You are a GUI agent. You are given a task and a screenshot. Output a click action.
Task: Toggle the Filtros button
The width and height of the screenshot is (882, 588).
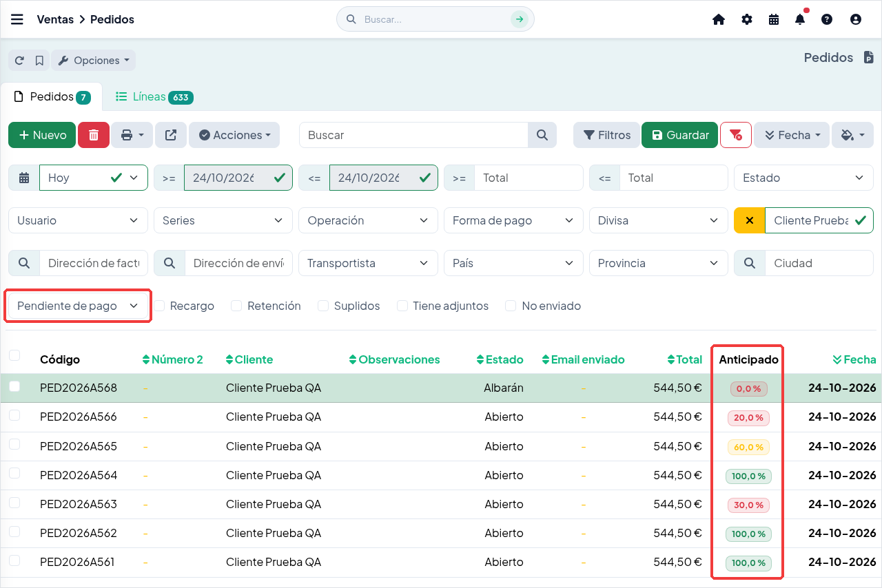click(606, 135)
